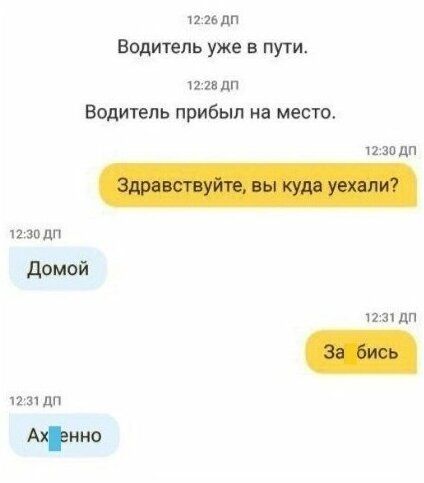This screenshot has height=483, width=424.
Task: Click the word 'Здравствуйте' in the yellow bubble
Action: pos(180,185)
